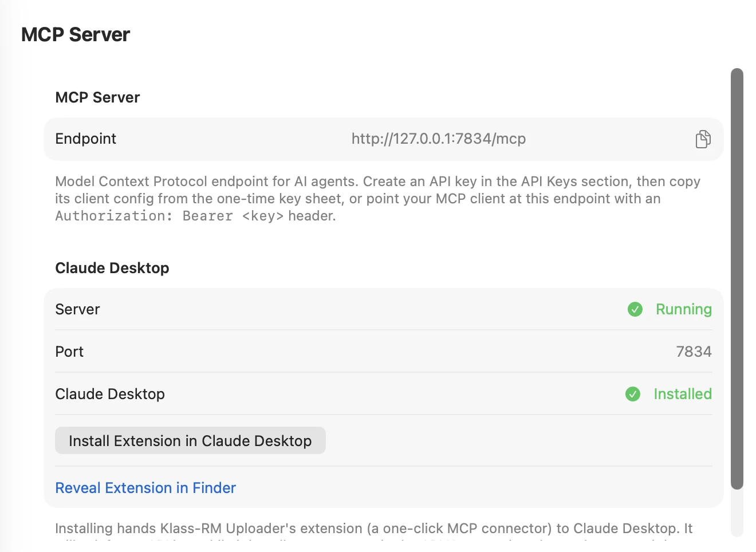Copy the MCP endpoint URL
756x552 pixels.
pyautogui.click(x=703, y=139)
